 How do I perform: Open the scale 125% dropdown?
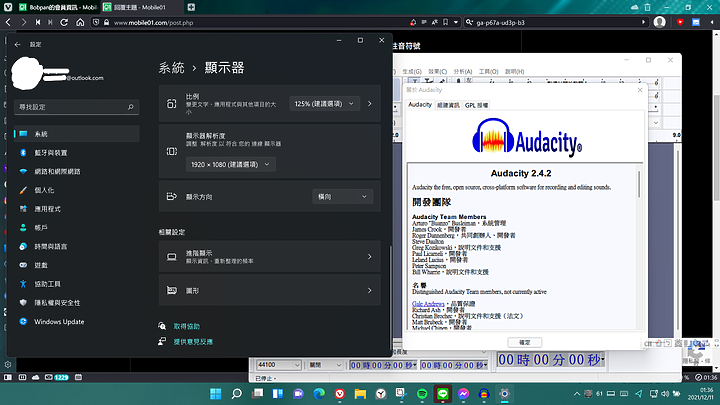[324, 104]
